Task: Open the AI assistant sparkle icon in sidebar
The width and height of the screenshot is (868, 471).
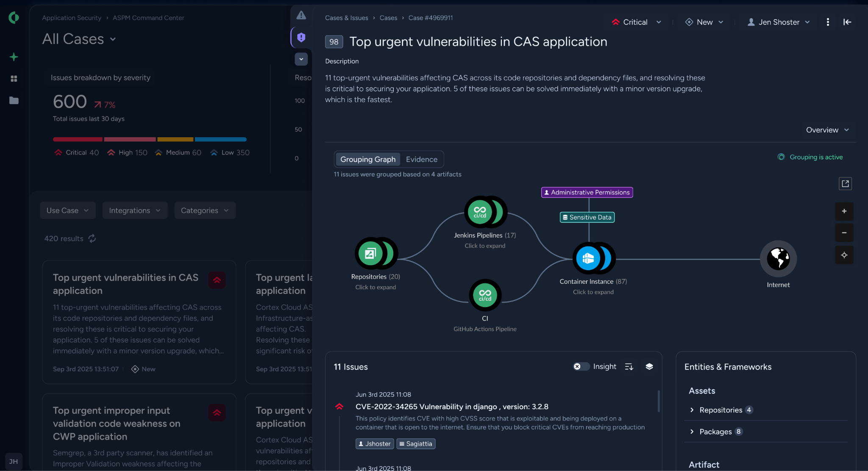Action: point(14,57)
